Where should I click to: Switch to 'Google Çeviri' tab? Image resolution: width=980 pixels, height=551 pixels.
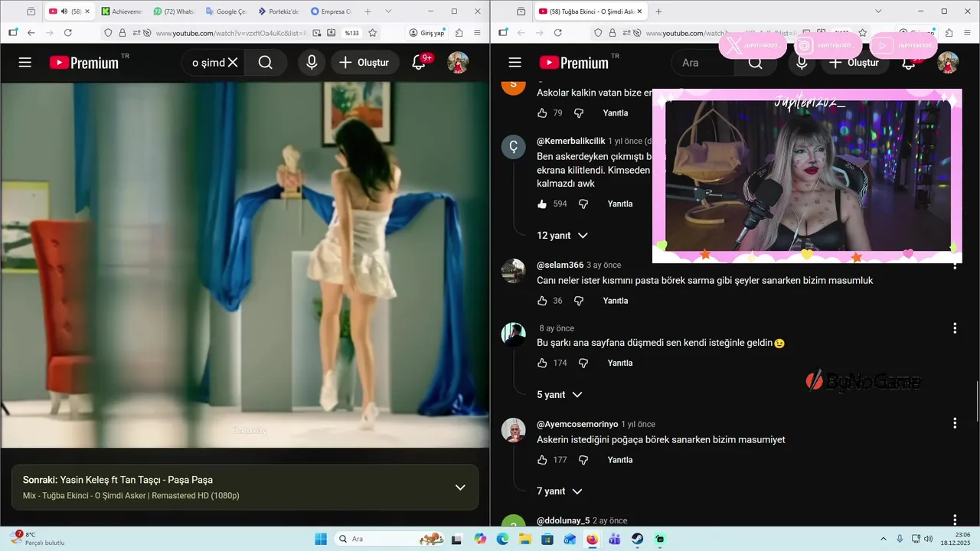tap(226, 11)
